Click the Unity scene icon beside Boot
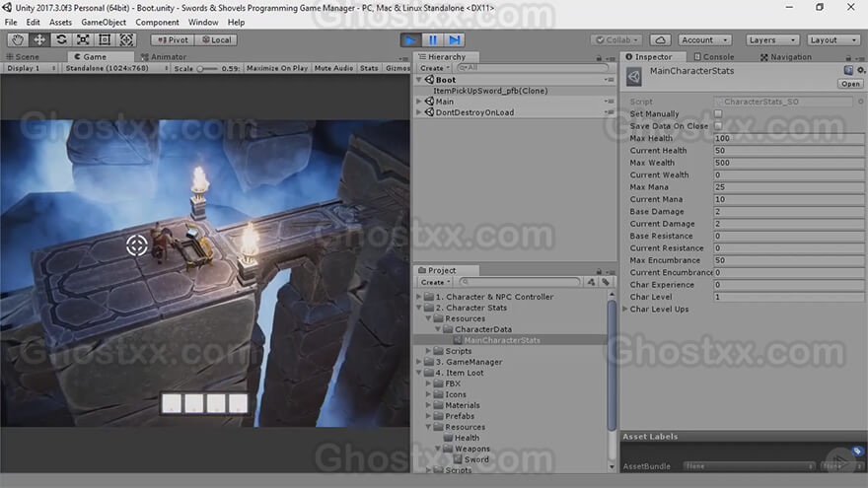The image size is (868, 488). coord(430,80)
